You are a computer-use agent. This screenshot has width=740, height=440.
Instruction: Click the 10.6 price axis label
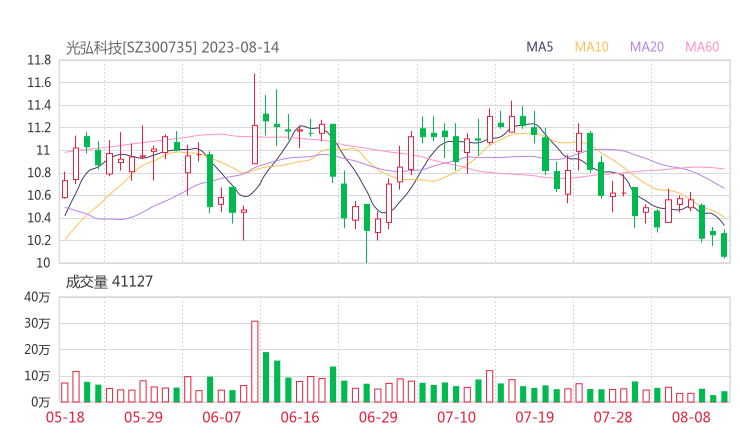(x=39, y=195)
